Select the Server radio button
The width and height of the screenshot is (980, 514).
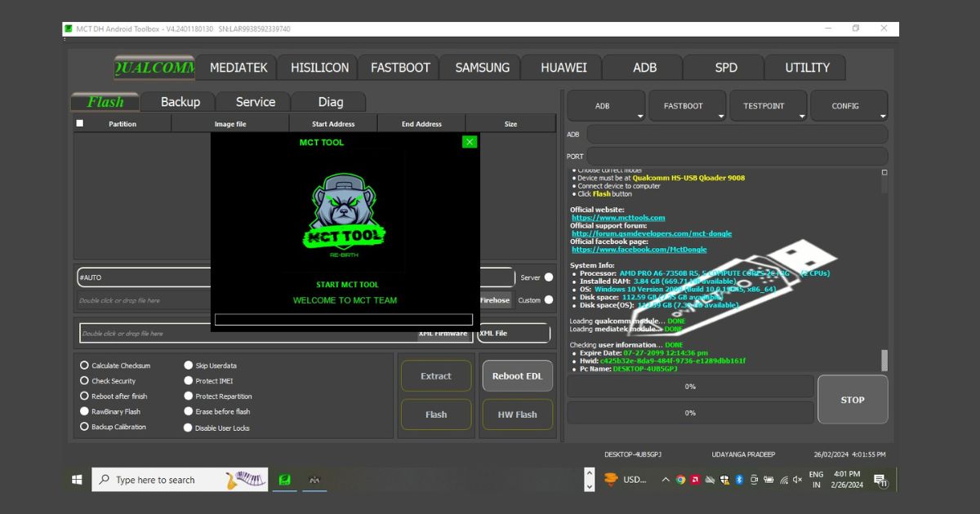(x=549, y=277)
